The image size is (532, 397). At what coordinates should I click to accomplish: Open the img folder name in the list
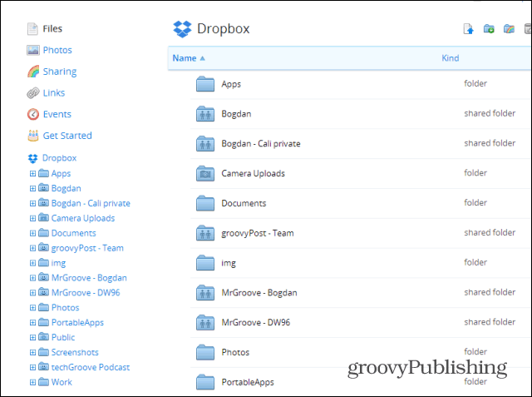point(229,263)
